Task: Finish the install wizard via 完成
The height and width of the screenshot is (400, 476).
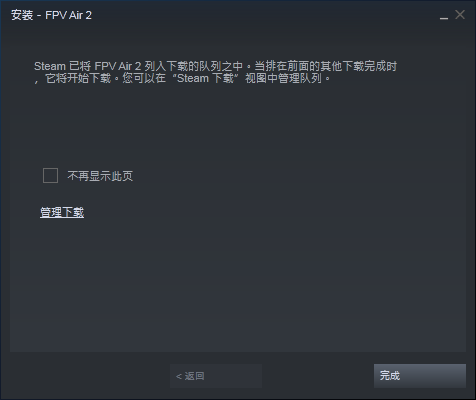Action: (420, 376)
